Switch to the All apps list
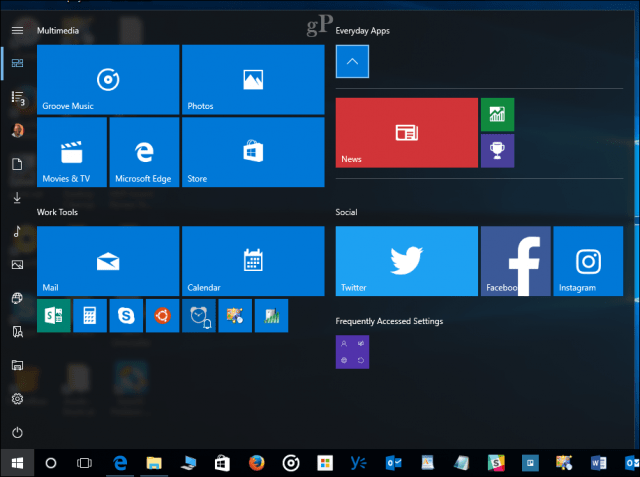Viewport: 640px width, 477px height. pyautogui.click(x=17, y=97)
